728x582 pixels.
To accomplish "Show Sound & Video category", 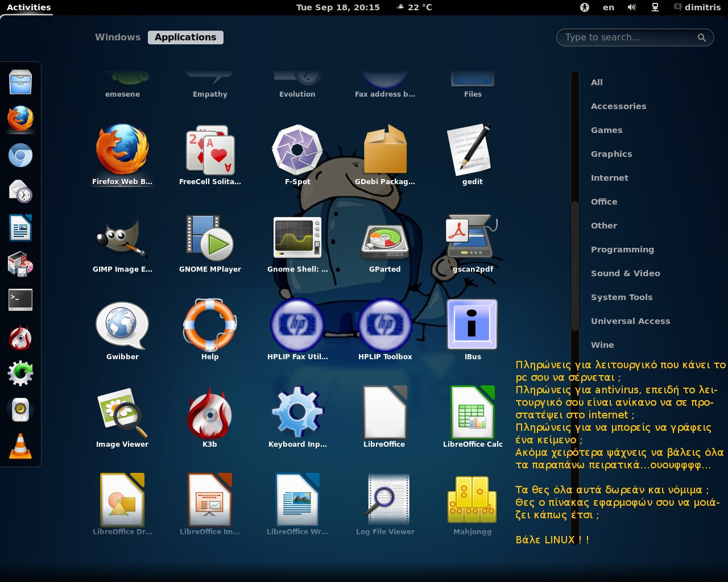I will tap(625, 273).
